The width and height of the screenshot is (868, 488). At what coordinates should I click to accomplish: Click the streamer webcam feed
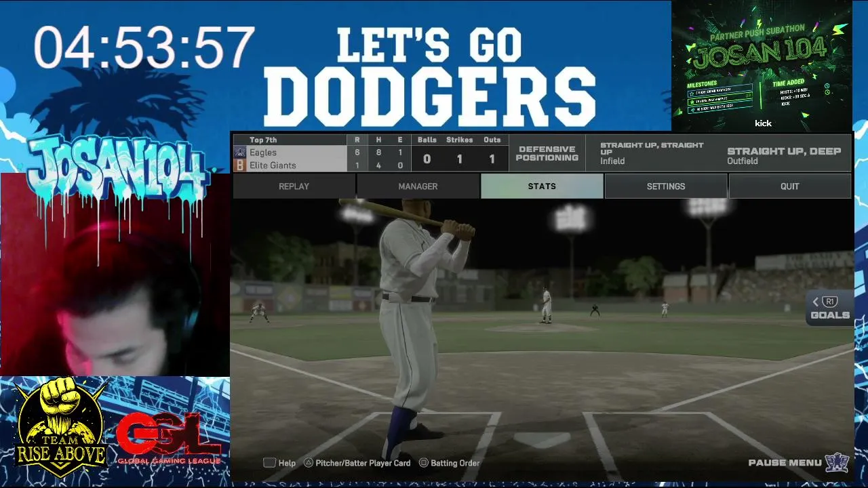pos(115,274)
